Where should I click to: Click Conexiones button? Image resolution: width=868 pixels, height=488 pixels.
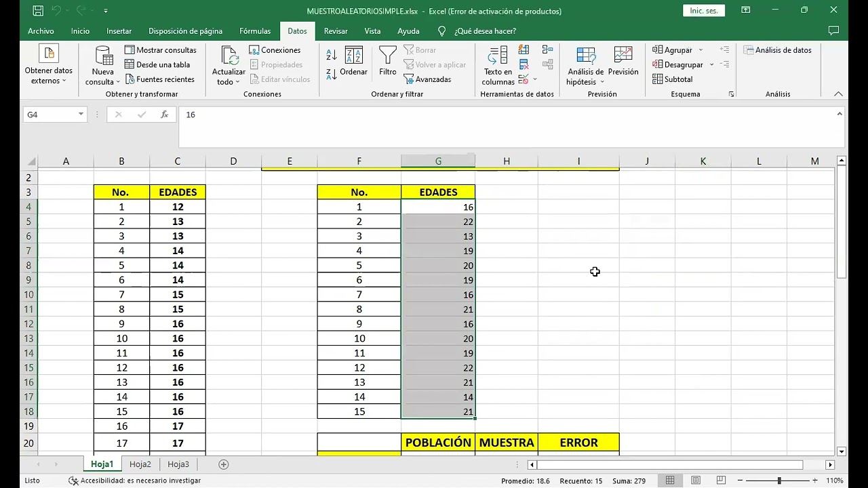(x=275, y=50)
